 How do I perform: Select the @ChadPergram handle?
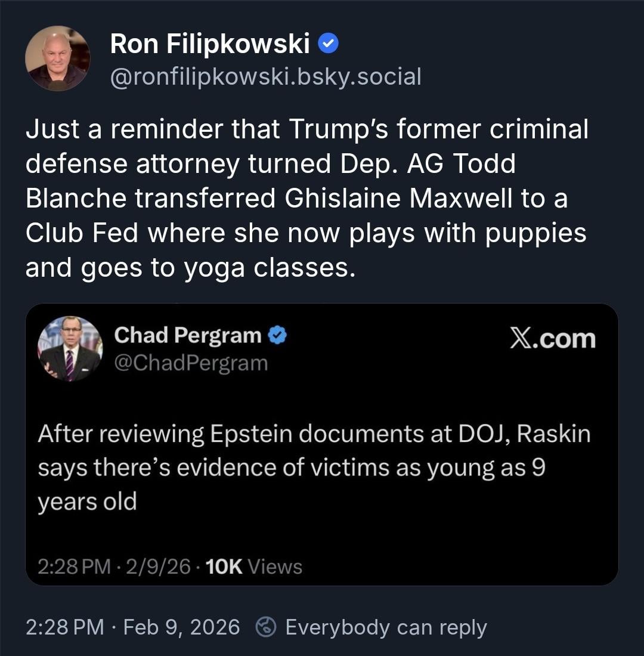(191, 363)
